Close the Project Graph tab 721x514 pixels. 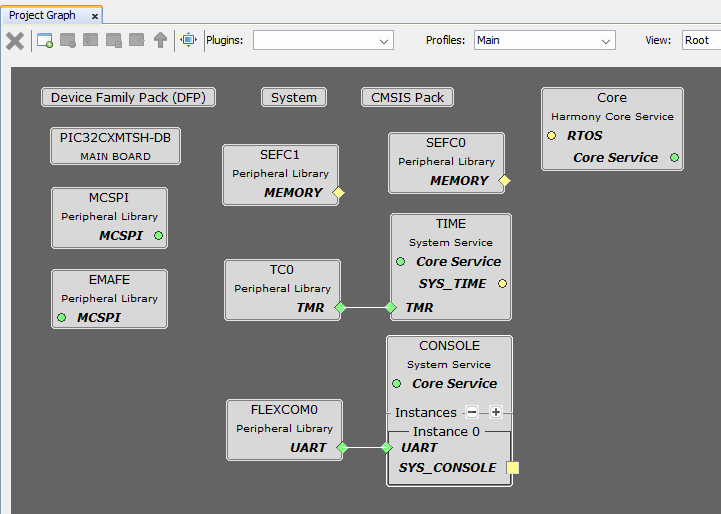click(93, 16)
